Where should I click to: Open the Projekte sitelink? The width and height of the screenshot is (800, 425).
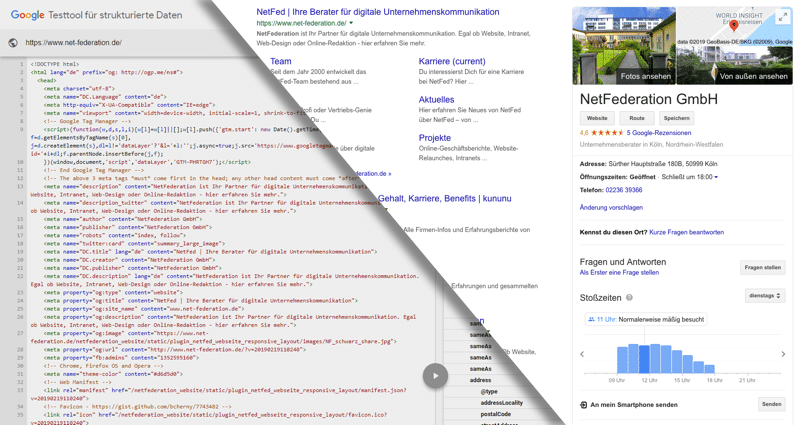pyautogui.click(x=435, y=138)
